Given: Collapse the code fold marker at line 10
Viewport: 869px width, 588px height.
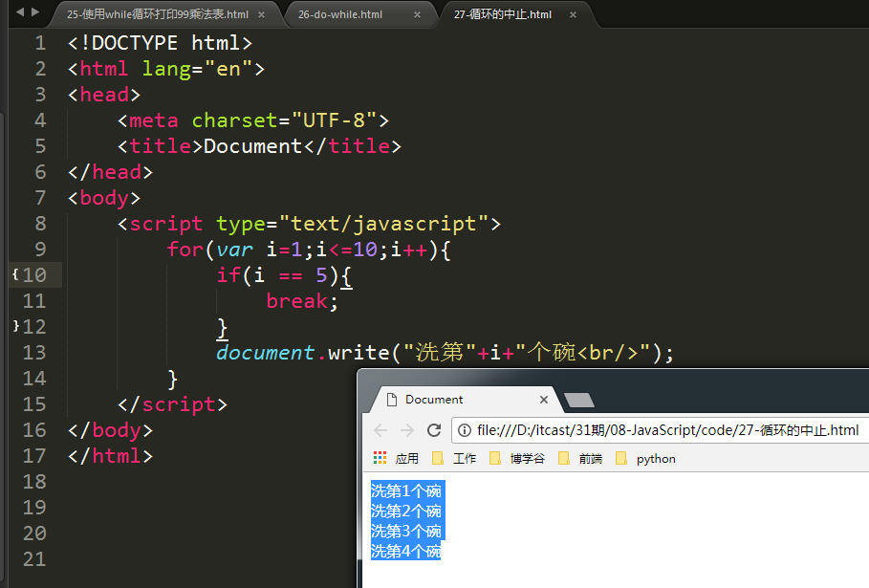Looking at the screenshot, I should [x=14, y=274].
